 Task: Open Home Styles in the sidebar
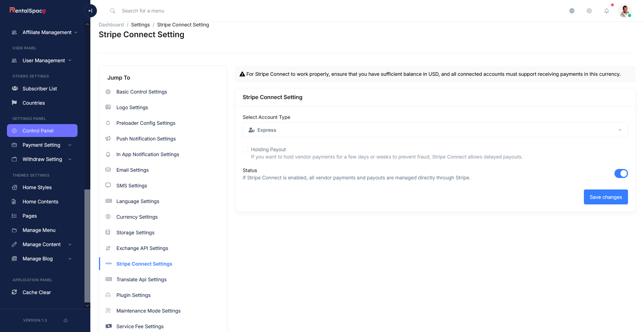click(42, 187)
